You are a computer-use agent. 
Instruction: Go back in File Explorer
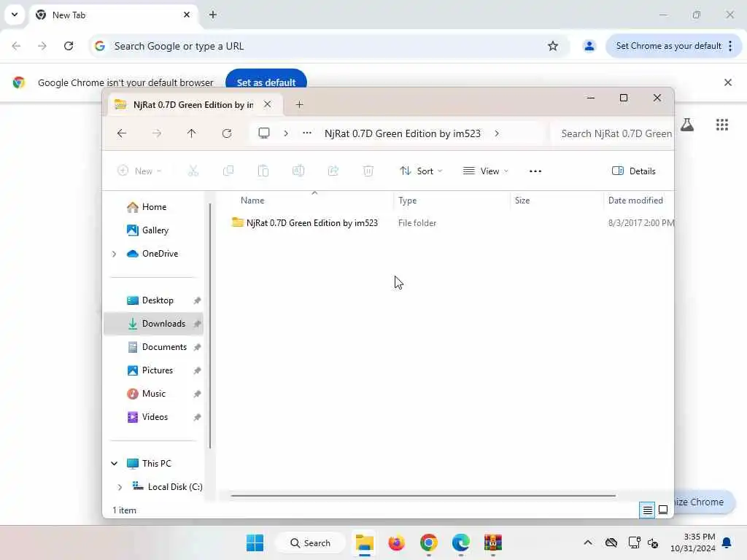pos(122,133)
